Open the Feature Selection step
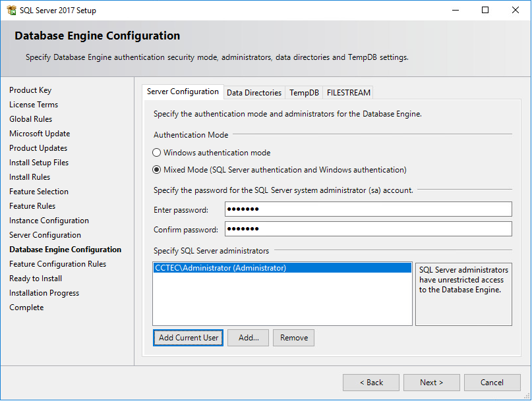Viewport: 532px width, 401px height. (39, 191)
